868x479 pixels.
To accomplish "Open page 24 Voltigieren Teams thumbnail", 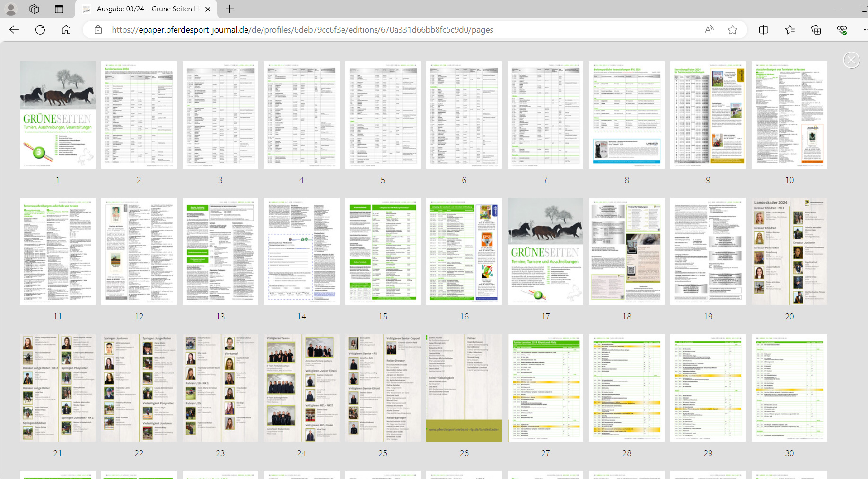I will [302, 388].
